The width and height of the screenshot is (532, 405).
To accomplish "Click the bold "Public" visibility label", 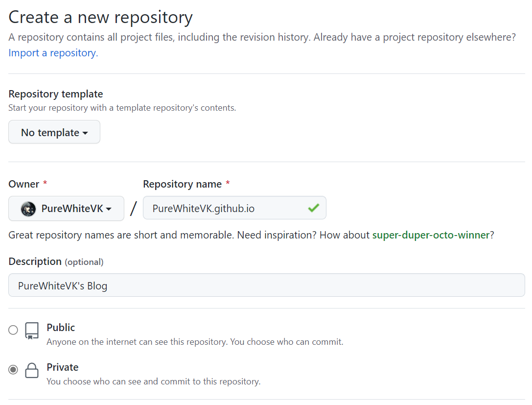I will [61, 328].
